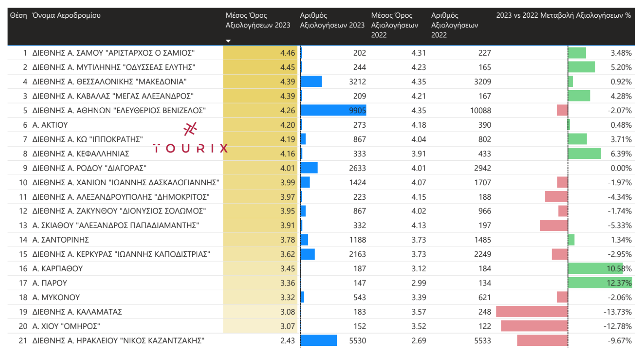Image resolution: width=644 pixels, height=358 pixels.
Task: Select the blue bar for 9905 reviews
Action: tap(333, 110)
